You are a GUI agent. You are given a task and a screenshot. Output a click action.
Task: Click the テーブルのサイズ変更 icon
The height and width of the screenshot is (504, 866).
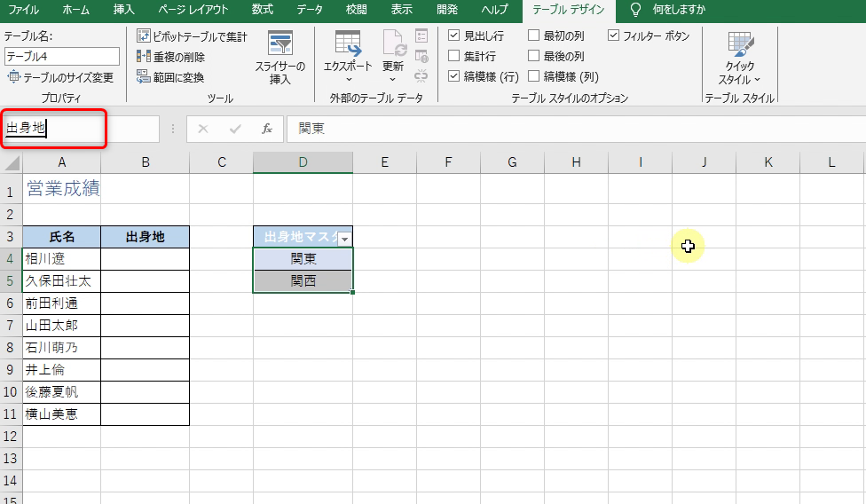[13, 77]
